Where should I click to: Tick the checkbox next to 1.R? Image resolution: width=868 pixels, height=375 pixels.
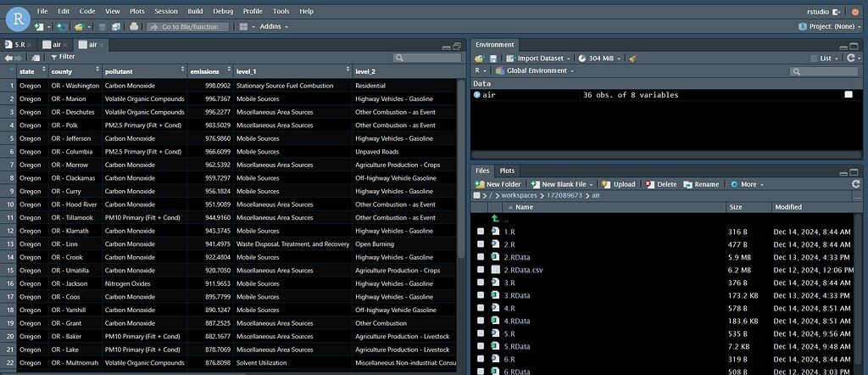[x=481, y=232]
